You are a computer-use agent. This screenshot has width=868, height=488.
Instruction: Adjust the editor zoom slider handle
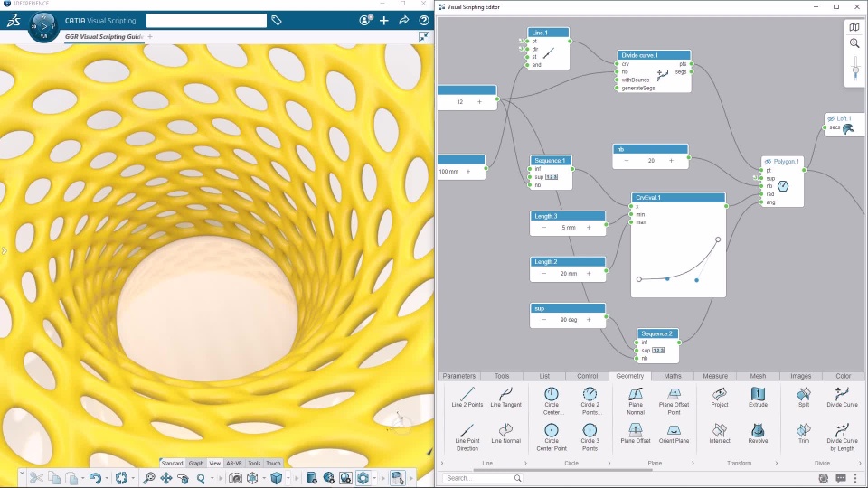[856, 70]
